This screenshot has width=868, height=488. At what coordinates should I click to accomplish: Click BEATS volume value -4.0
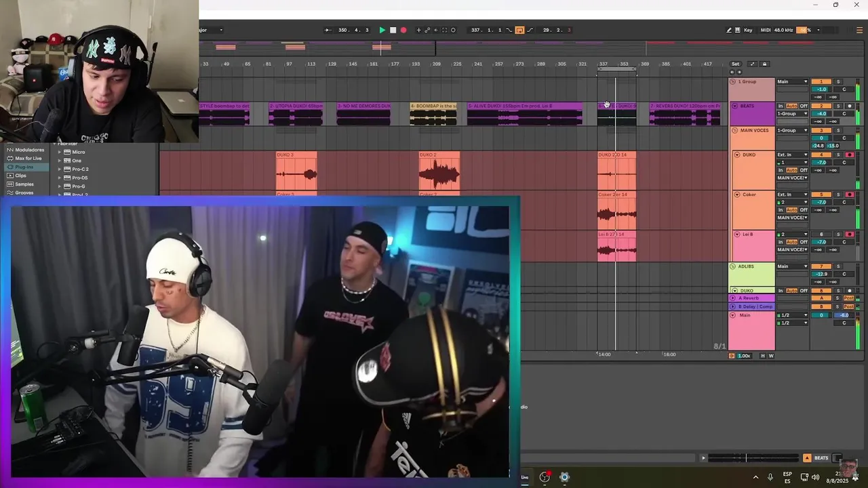pos(821,114)
